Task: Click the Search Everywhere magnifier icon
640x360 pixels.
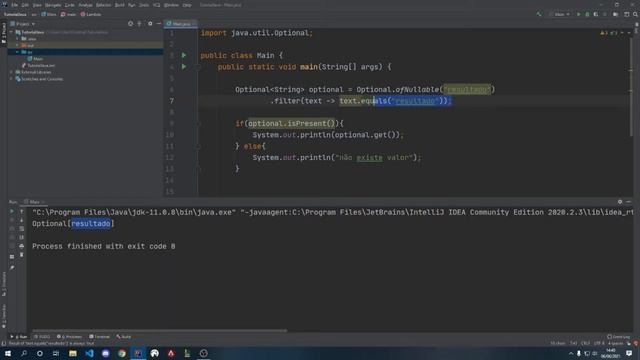Action: pos(635,14)
